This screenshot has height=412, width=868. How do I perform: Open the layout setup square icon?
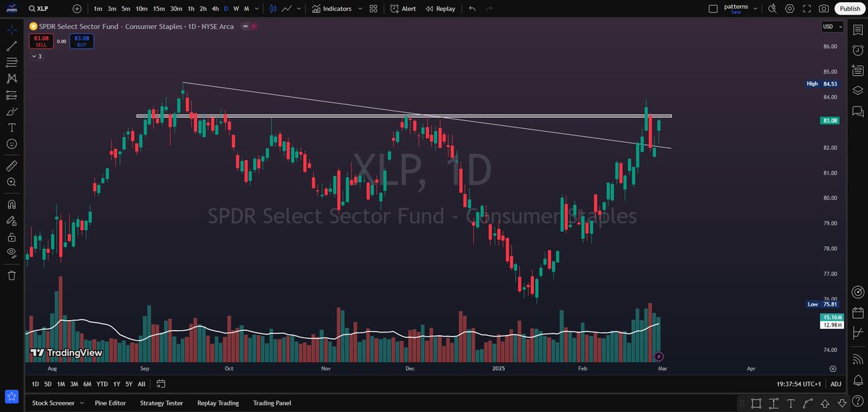(712, 9)
